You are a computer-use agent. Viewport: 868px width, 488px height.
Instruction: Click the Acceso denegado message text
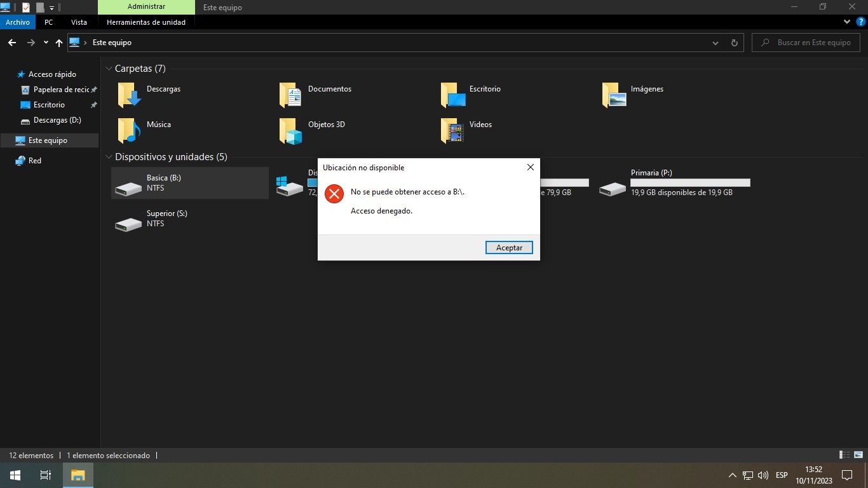381,211
